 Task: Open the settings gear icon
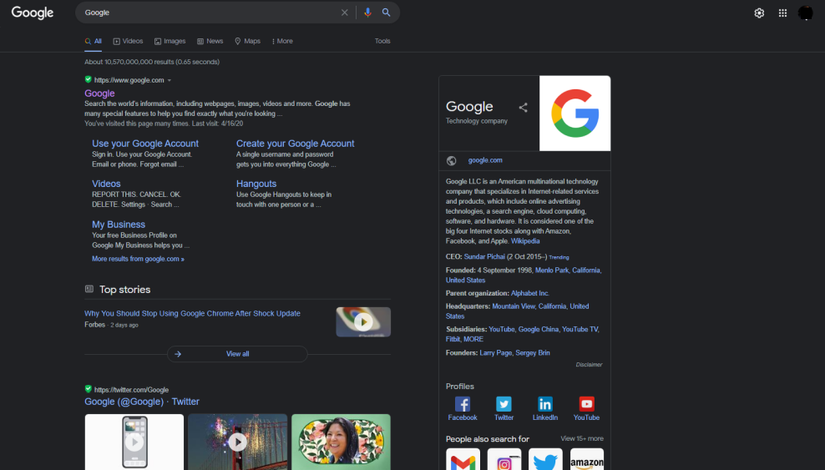tap(759, 13)
